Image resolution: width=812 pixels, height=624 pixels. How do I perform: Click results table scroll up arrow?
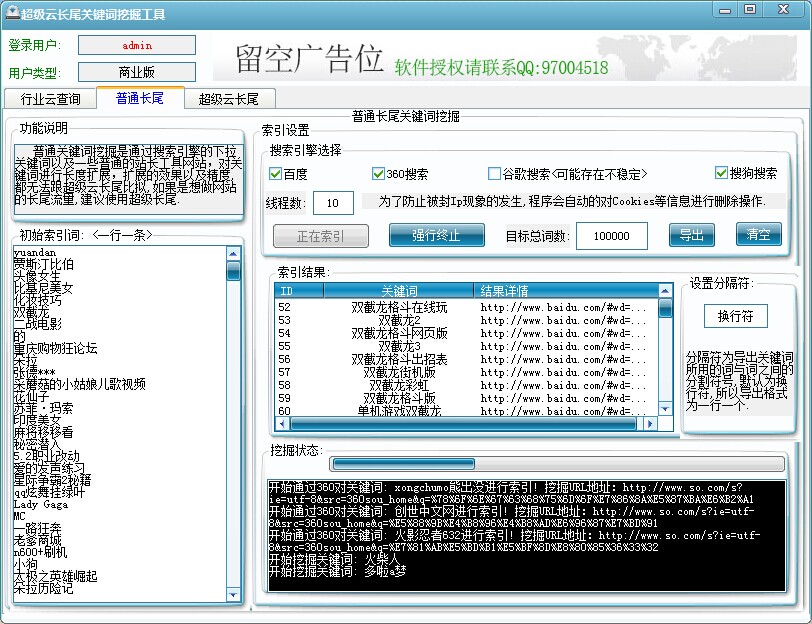click(x=665, y=291)
